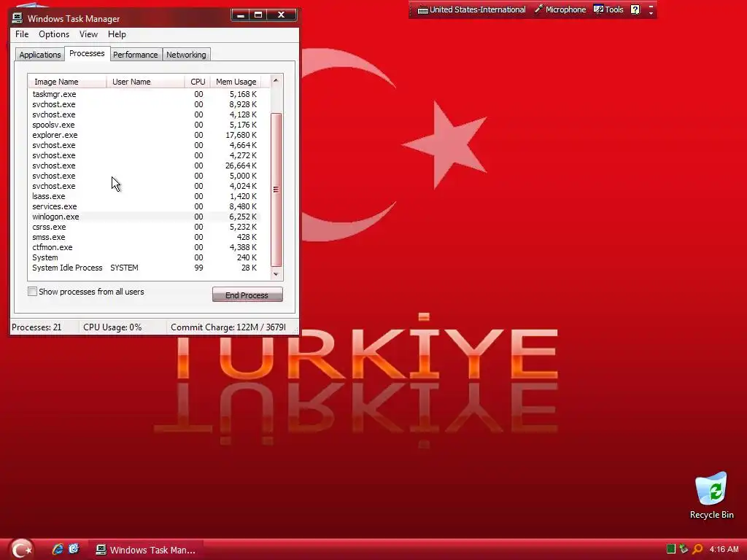Switch to the Applications tab

40,55
